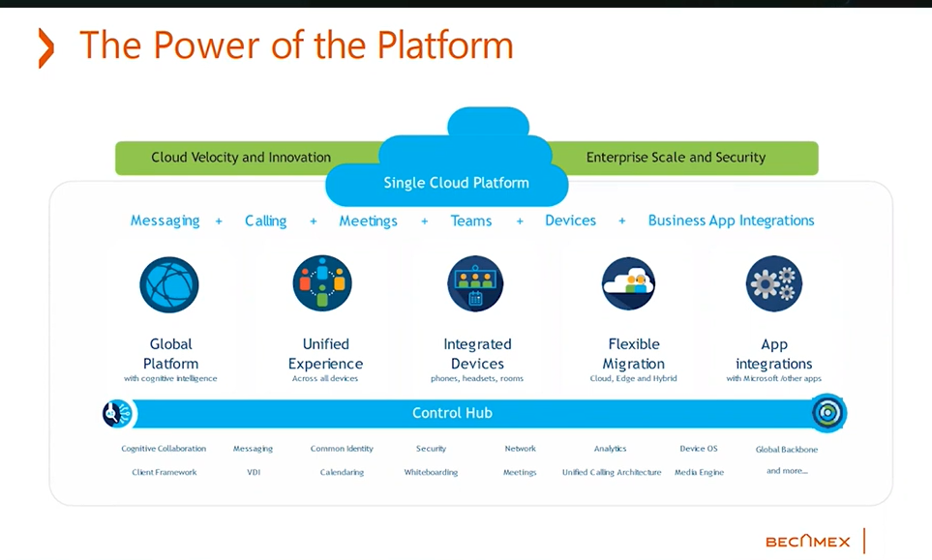932x560 pixels.
Task: Click the Unified Experience people icon
Action: point(323,283)
